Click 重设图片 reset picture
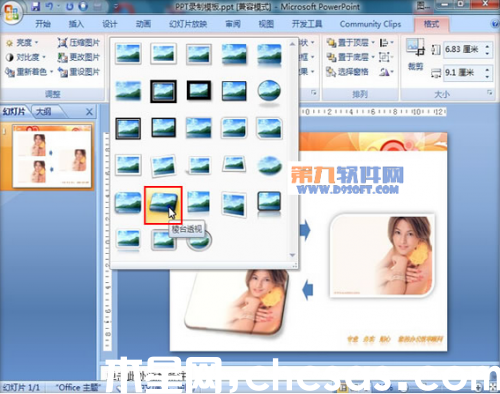500x394 pixels. (79, 72)
